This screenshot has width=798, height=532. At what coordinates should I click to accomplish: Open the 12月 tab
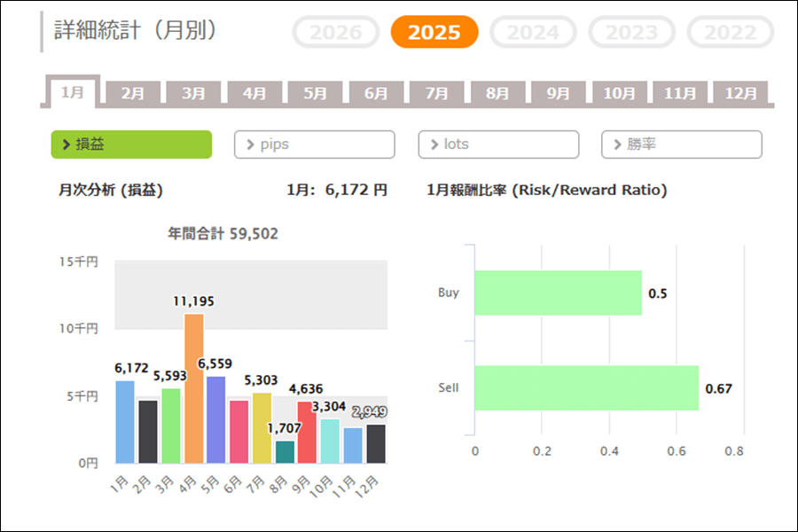[740, 93]
